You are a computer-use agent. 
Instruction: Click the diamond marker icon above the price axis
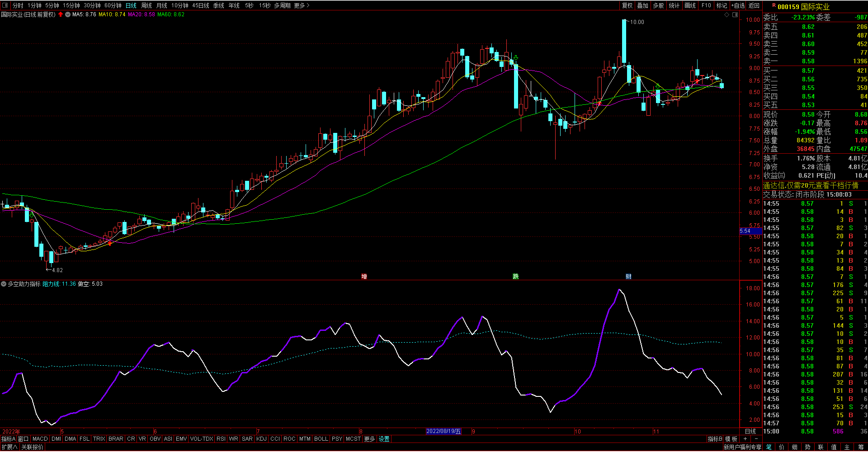pyautogui.click(x=727, y=15)
